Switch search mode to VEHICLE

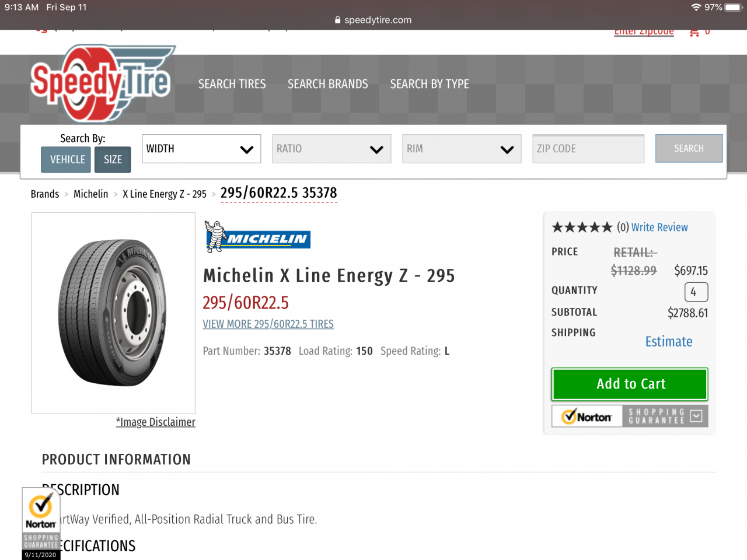tap(67, 160)
